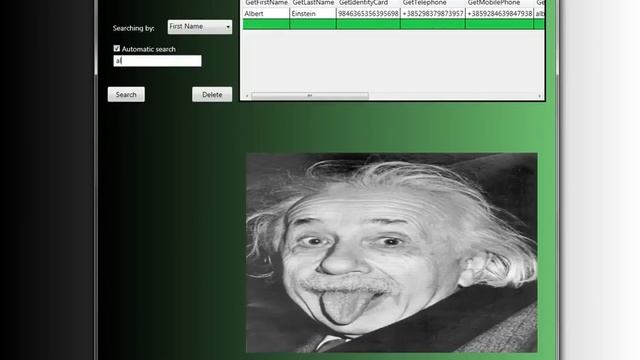This screenshot has width=640, height=360.
Task: Sort by GetMobilePhone column header
Action: 500,3
